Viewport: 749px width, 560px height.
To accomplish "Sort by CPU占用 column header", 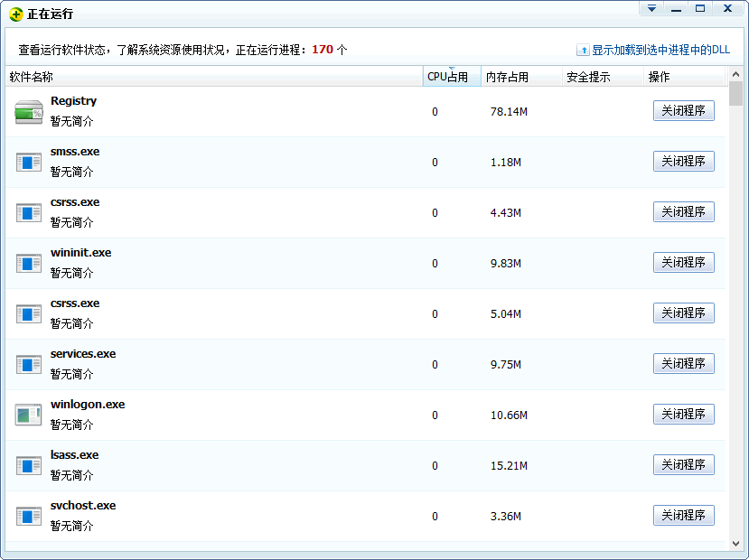I will tap(452, 77).
